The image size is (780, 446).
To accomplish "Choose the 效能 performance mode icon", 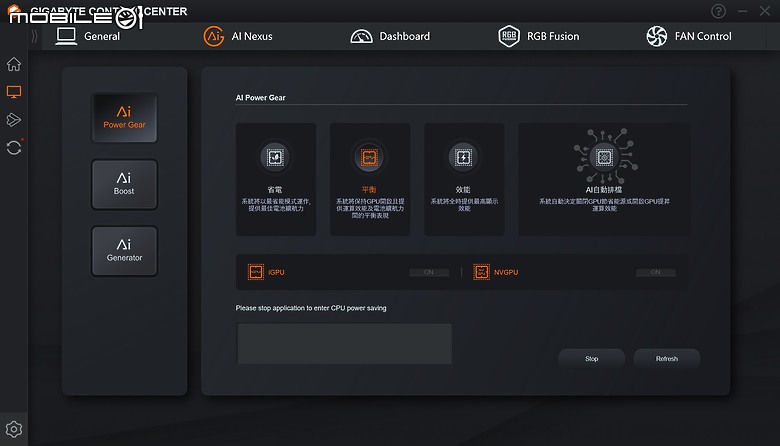I will (x=463, y=157).
